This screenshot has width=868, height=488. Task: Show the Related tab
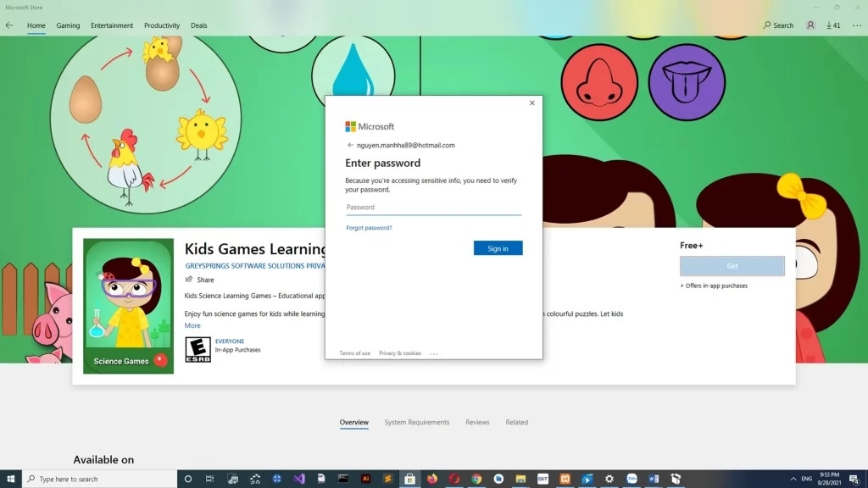516,422
